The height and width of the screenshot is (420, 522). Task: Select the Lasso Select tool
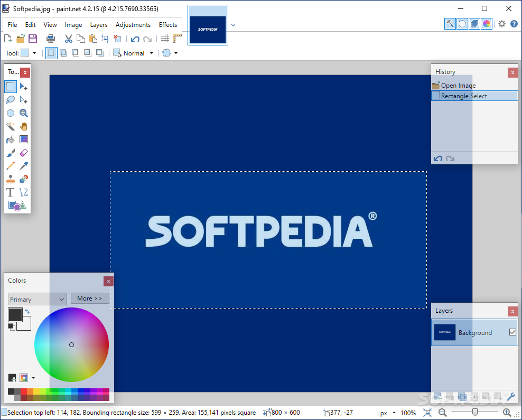pos(11,100)
